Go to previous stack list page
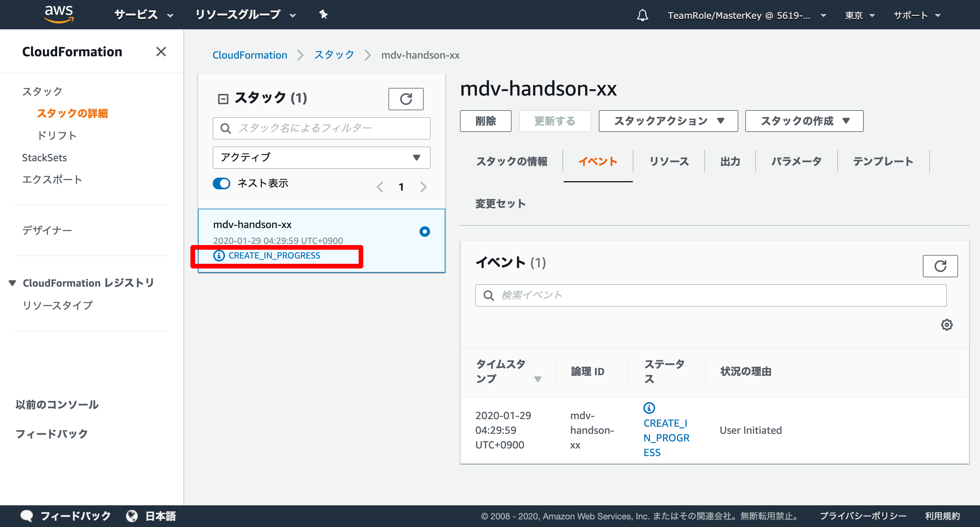Image resolution: width=980 pixels, height=527 pixels. pyautogui.click(x=380, y=187)
